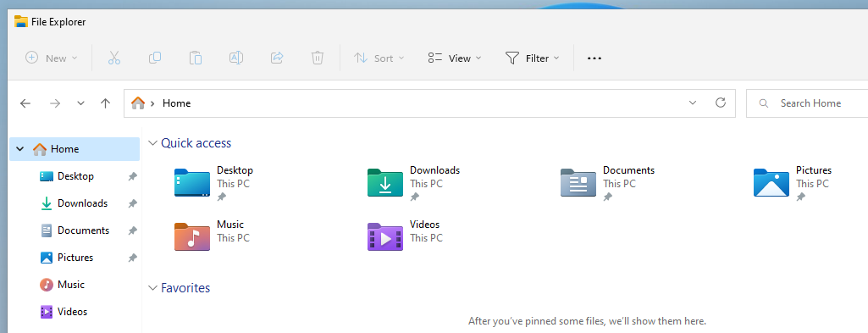
Task: Select Music in navigation pane
Action: click(x=75, y=285)
